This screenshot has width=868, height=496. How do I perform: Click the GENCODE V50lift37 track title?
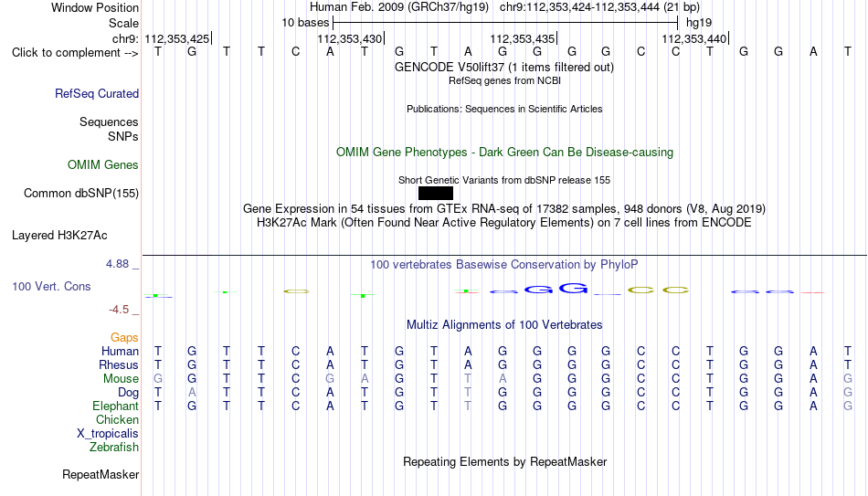point(504,67)
